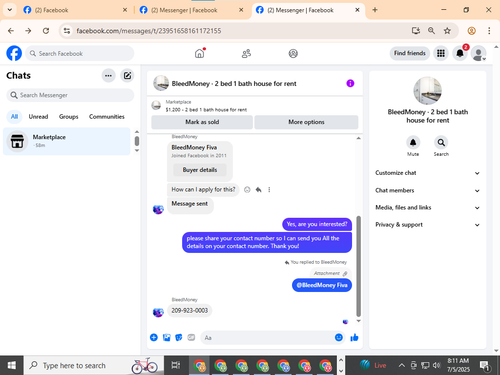Image resolution: width=500 pixels, height=375 pixels.
Task: Open the Friends icon in top navigation
Action: click(x=246, y=53)
